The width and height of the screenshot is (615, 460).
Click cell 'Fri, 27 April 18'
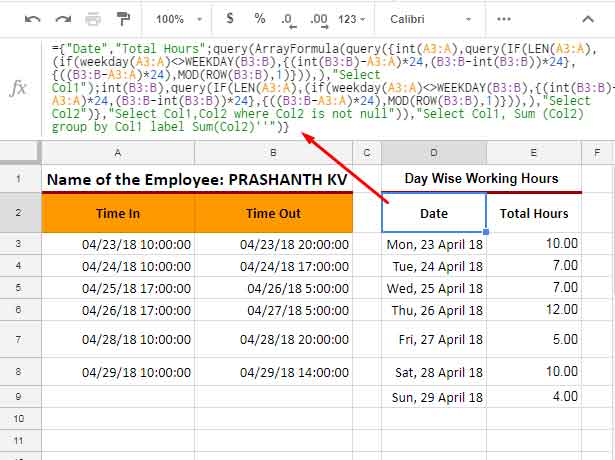point(434,339)
